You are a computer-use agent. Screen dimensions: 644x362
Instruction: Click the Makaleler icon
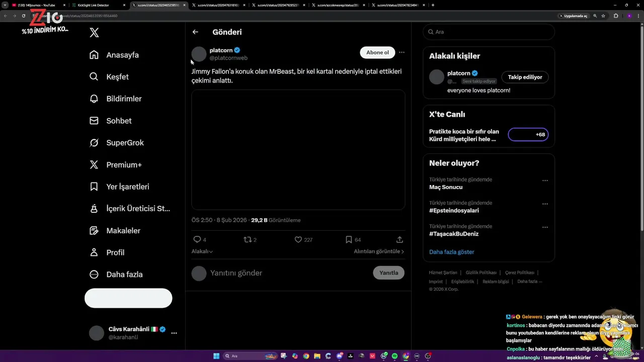pos(94,230)
